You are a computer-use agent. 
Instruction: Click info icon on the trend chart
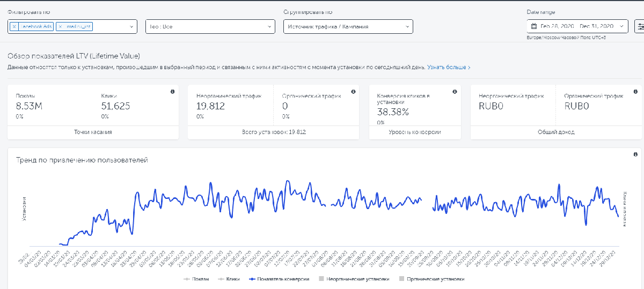(x=634, y=154)
